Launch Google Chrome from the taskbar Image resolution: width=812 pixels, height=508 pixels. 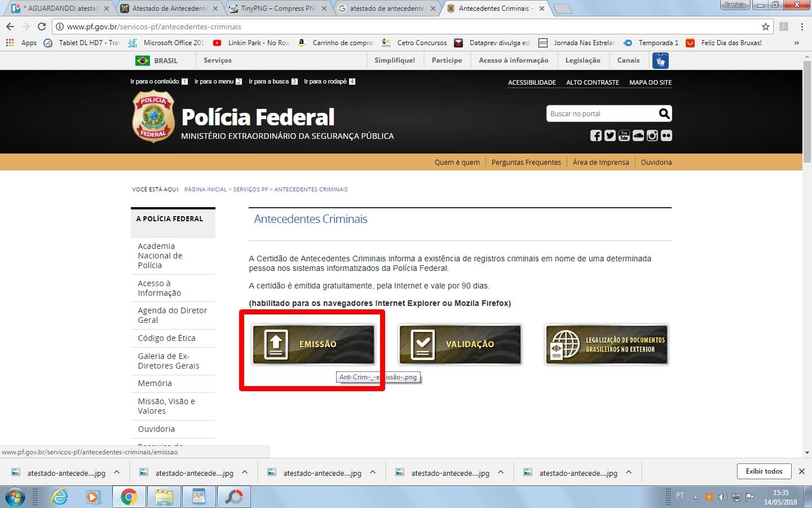(129, 497)
